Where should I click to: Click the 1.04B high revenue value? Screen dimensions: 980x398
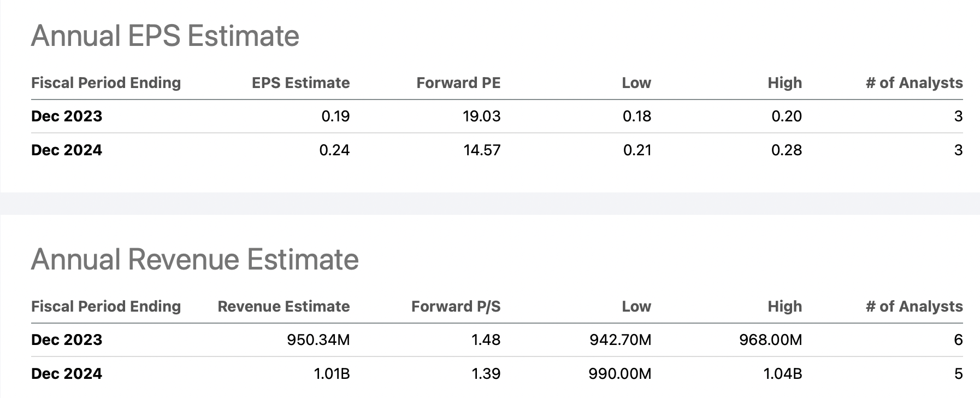[x=783, y=374]
